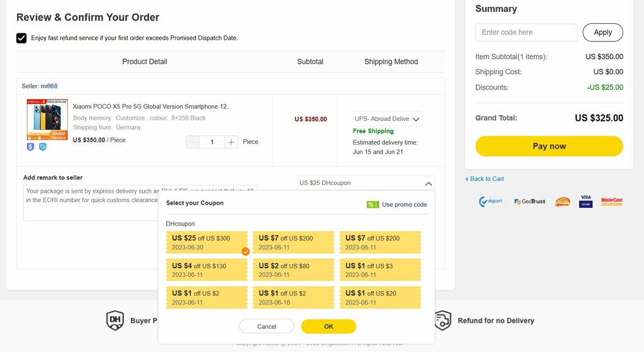Image resolution: width=644 pixels, height=352 pixels.
Task: Click the Product Detail column header
Action: coord(145,62)
